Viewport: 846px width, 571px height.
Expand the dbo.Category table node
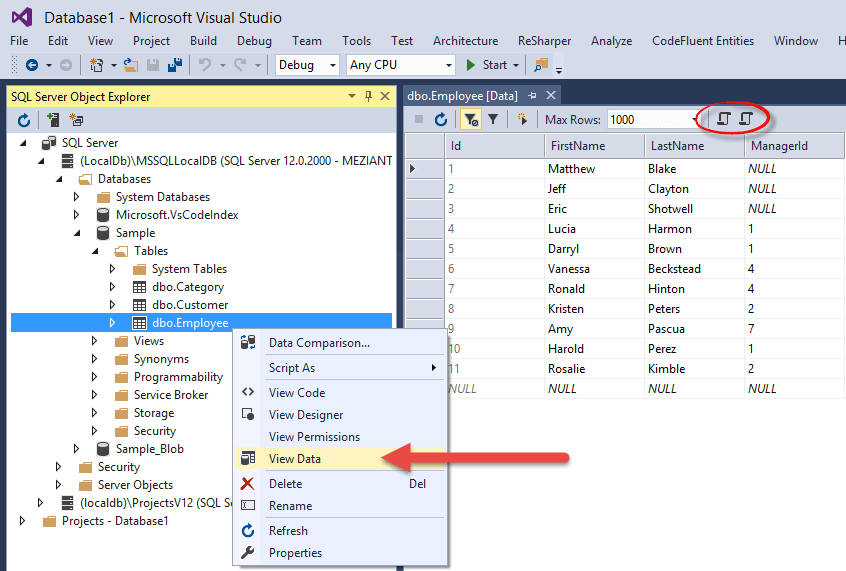click(112, 287)
